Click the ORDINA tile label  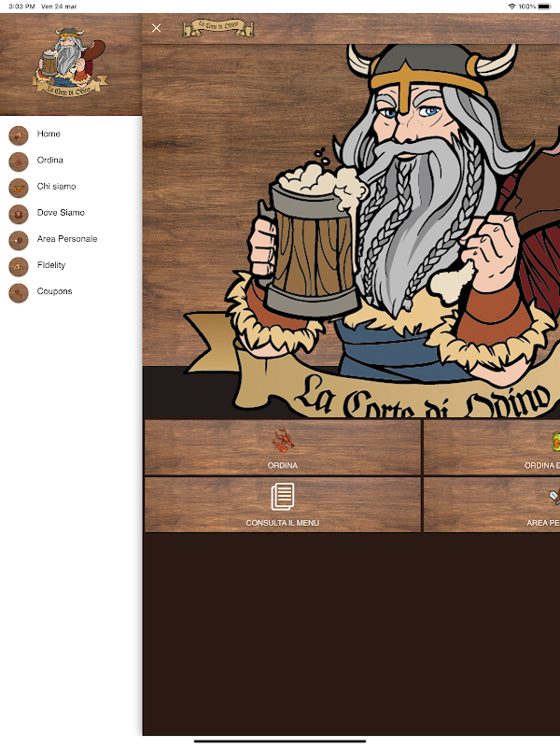pyautogui.click(x=283, y=465)
